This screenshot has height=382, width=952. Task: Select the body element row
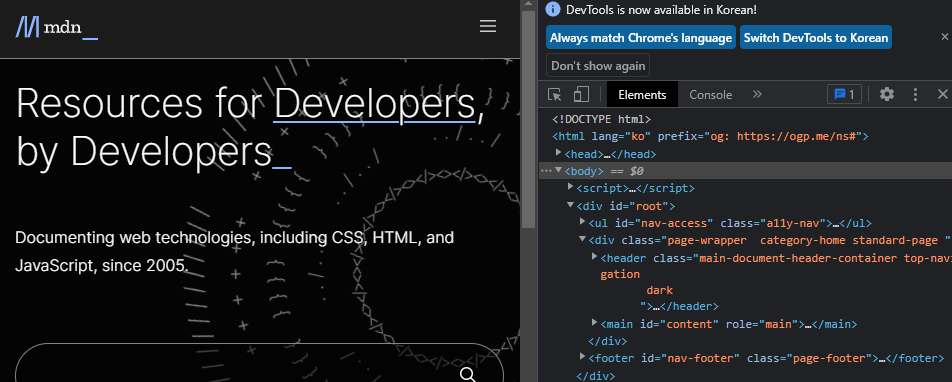745,171
